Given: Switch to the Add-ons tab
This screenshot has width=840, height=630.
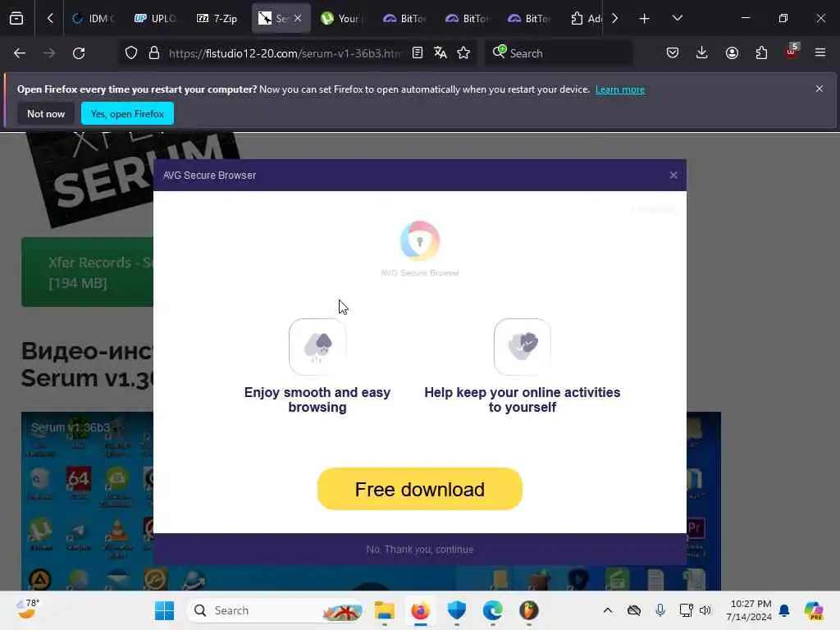Looking at the screenshot, I should coord(586,19).
